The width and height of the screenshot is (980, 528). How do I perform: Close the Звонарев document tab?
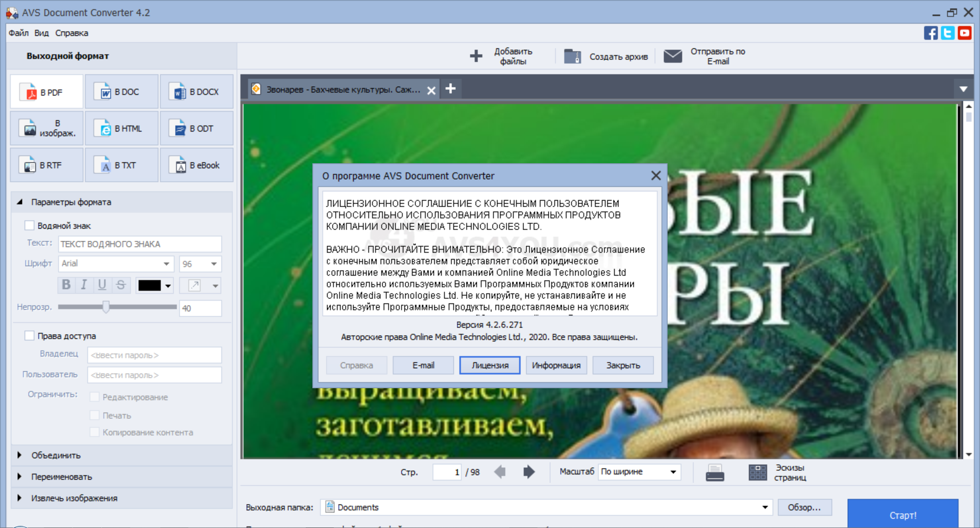(431, 90)
